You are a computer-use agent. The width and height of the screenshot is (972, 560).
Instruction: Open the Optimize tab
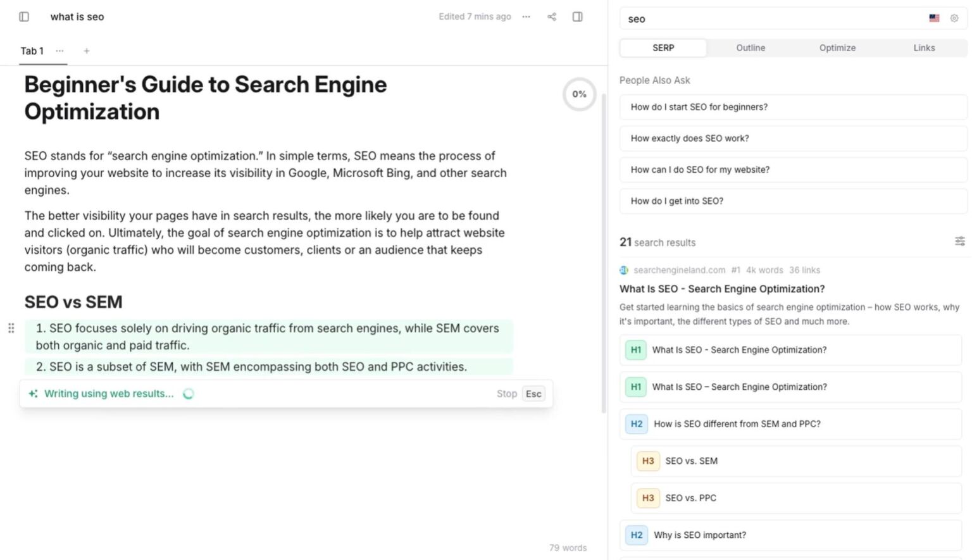837,47
